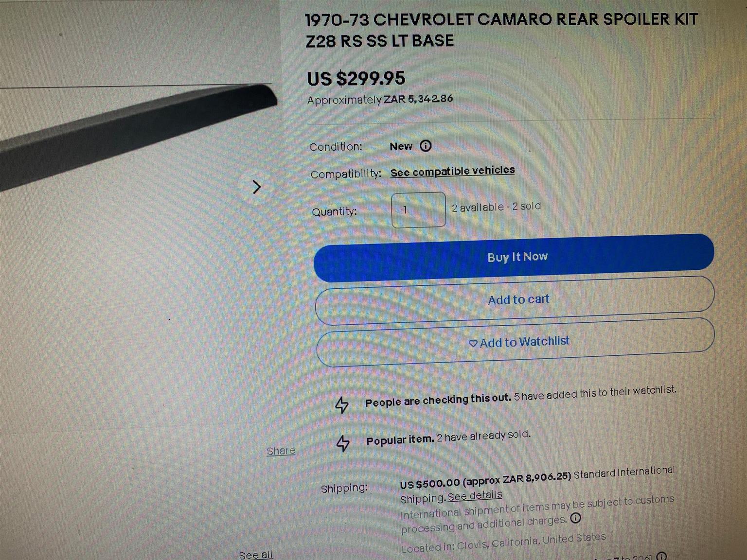
Task: Click the Share link
Action: tap(281, 451)
